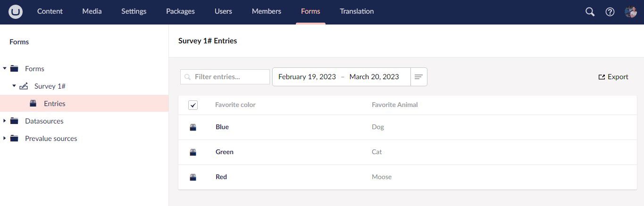The image size is (644, 206).
Task: Click the Datasources folder icon
Action: coord(14,121)
